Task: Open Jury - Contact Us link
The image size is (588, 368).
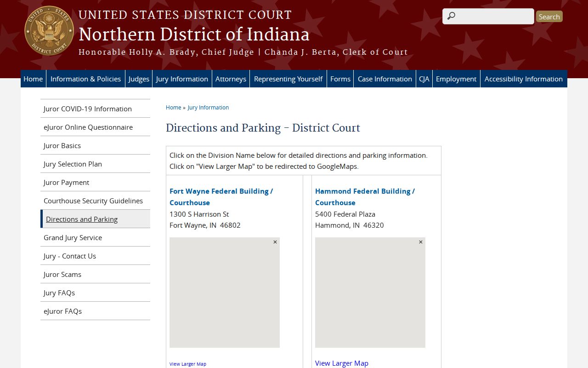Action: pos(95,256)
